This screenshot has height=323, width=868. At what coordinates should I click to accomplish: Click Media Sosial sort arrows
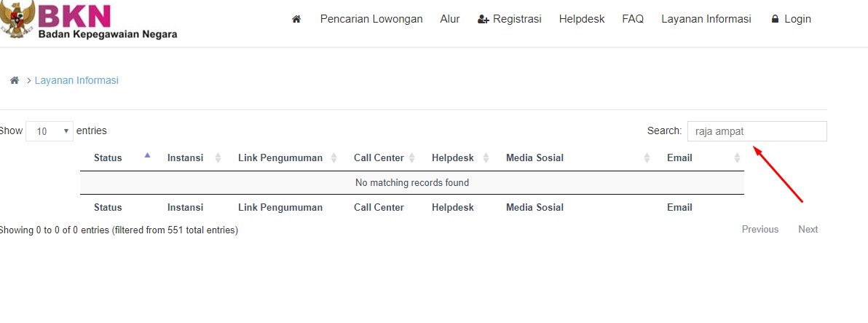(x=647, y=158)
